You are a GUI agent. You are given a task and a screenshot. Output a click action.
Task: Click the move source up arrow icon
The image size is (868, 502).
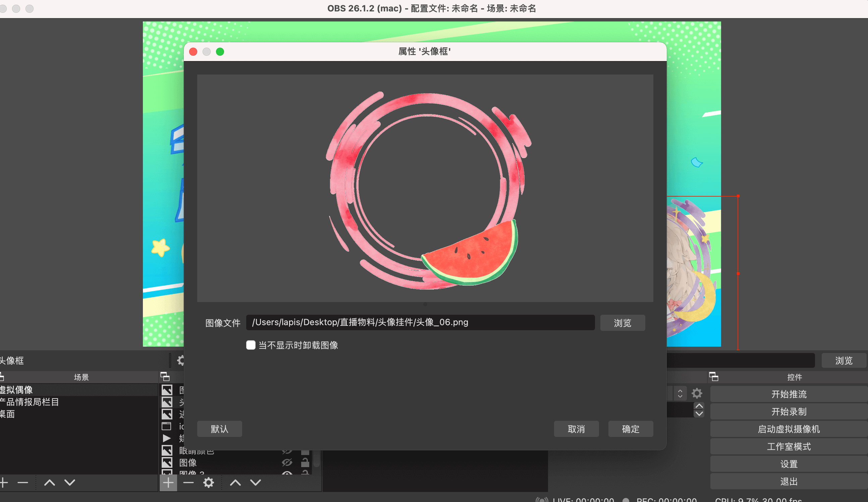click(x=235, y=483)
